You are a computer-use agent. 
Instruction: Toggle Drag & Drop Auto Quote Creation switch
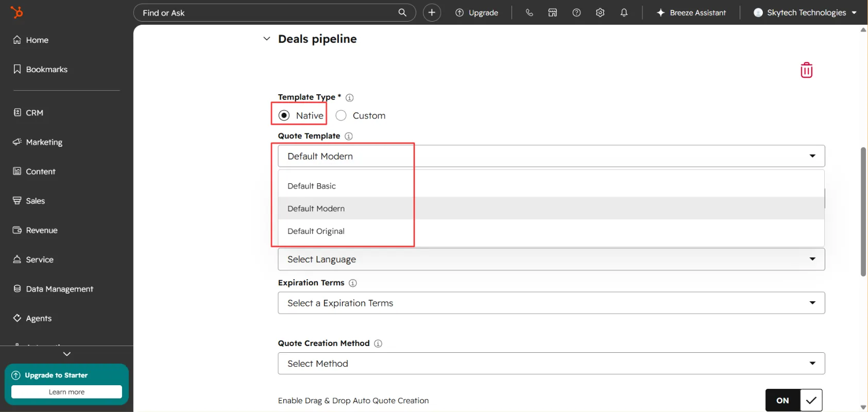tap(794, 400)
